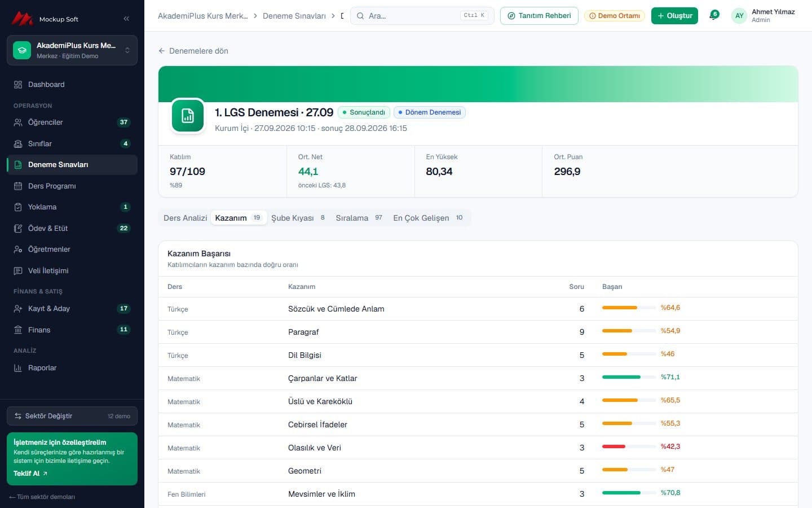The image size is (812, 508).
Task: Open the Tanıtım Rehberi button
Action: [539, 16]
